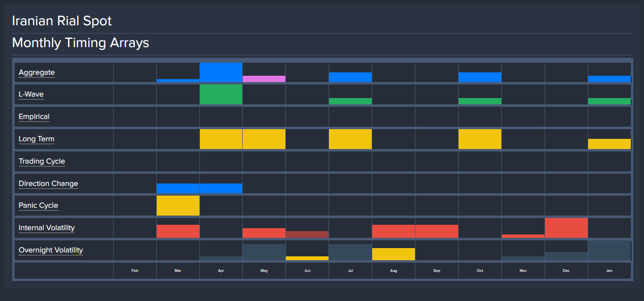Image resolution: width=644 pixels, height=301 pixels.
Task: Click the yellow Long Term bar for May
Action: [264, 139]
